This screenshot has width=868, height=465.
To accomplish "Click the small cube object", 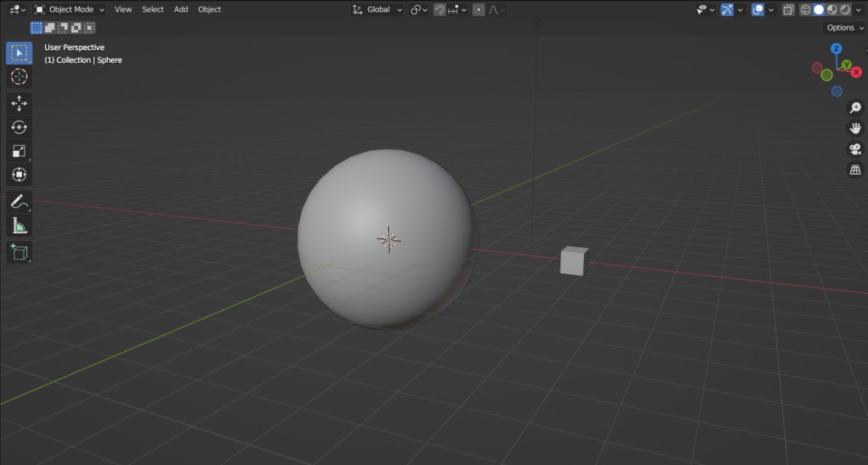I will 573,261.
